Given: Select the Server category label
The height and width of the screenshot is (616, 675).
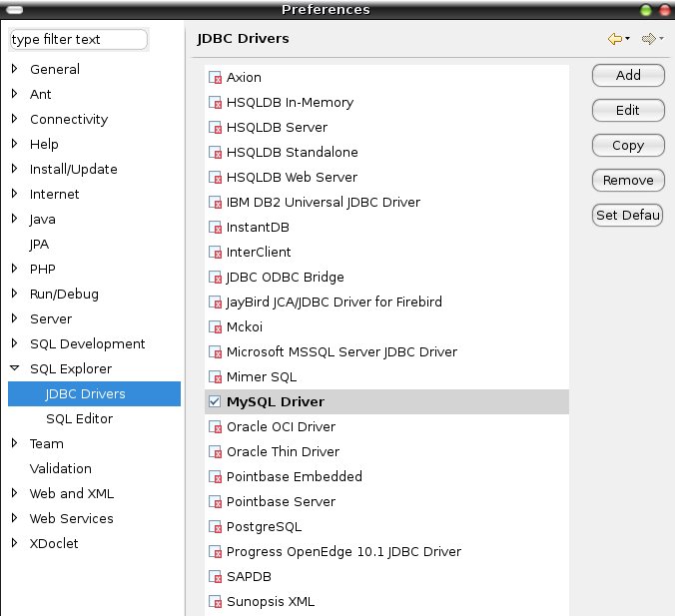Looking at the screenshot, I should [51, 318].
